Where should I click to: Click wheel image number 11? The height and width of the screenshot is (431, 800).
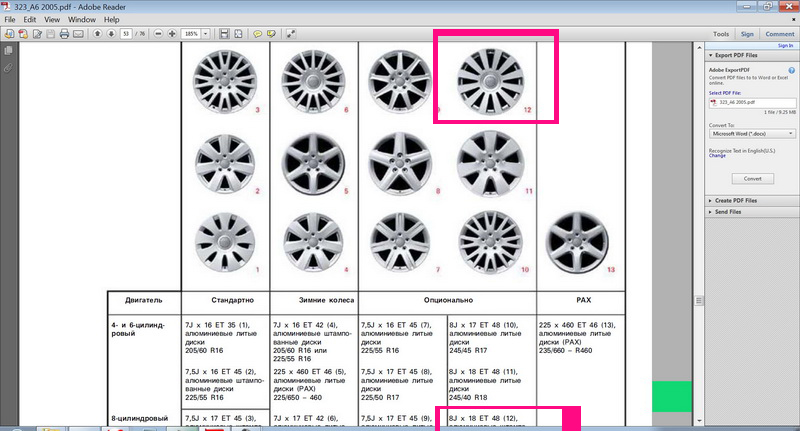coord(490,163)
